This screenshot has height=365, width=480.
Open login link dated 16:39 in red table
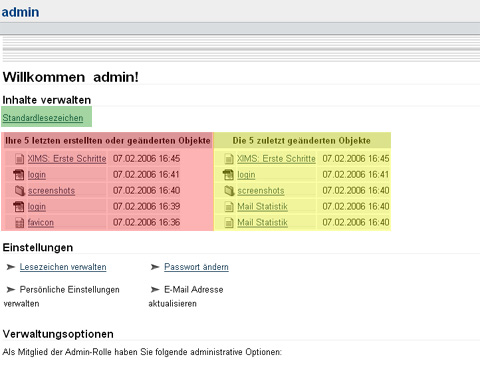(37, 207)
